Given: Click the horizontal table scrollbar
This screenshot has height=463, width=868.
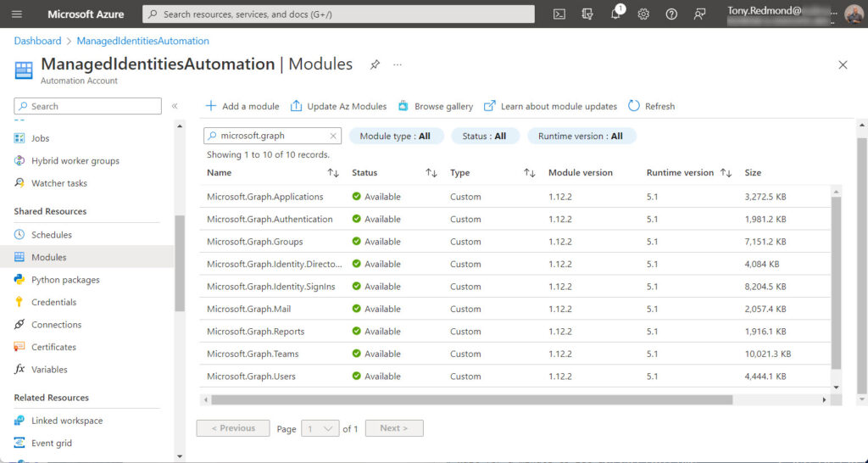Looking at the screenshot, I should click(471, 399).
